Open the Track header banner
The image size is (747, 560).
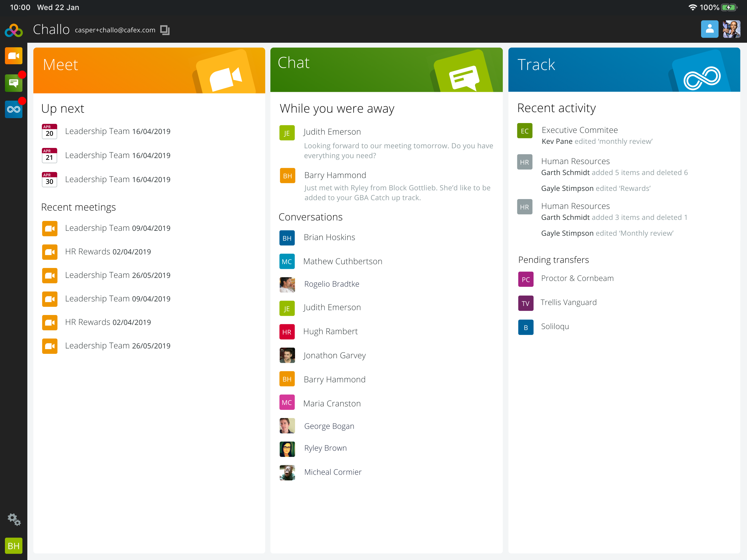click(624, 69)
